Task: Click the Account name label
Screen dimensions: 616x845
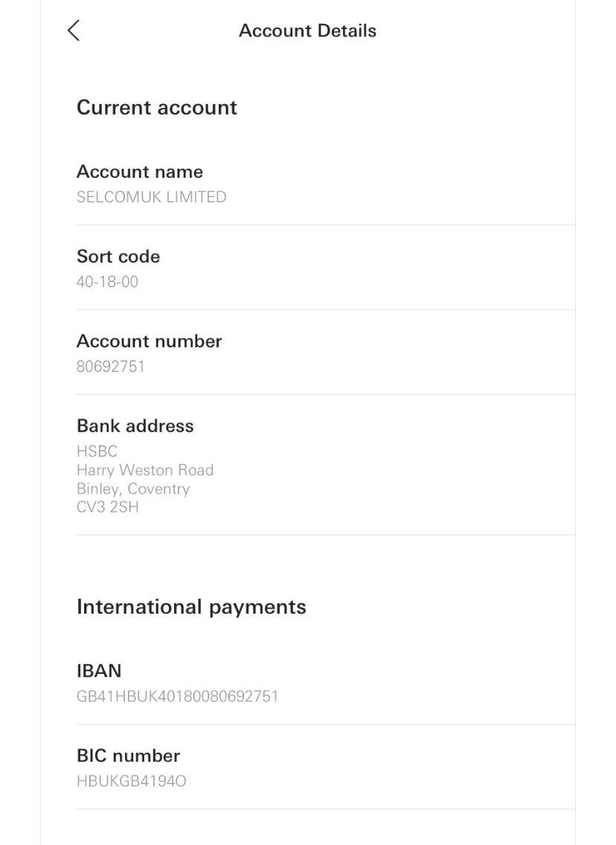Action: [x=140, y=172]
